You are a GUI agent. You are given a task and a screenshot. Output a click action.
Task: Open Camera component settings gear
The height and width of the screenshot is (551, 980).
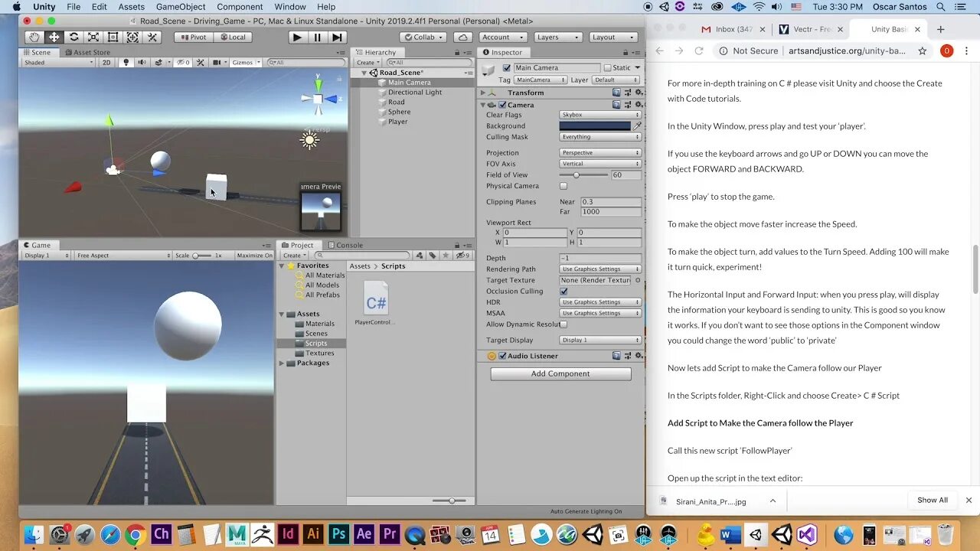coord(637,105)
